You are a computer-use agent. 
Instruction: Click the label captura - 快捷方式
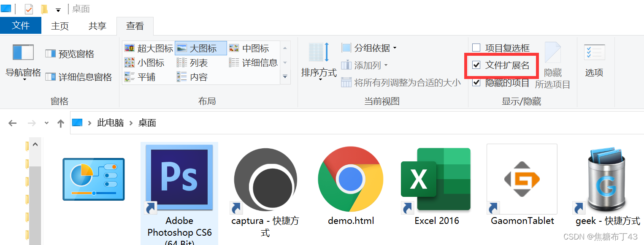point(265,227)
